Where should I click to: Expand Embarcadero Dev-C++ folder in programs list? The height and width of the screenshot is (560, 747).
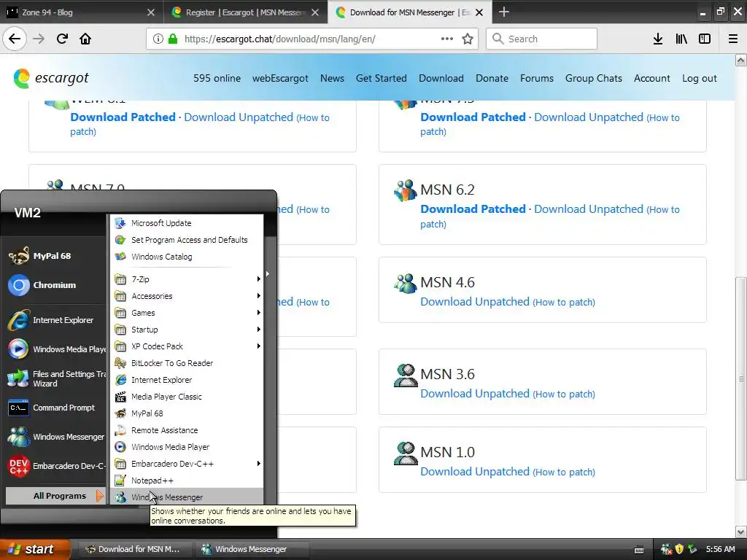coord(187,464)
